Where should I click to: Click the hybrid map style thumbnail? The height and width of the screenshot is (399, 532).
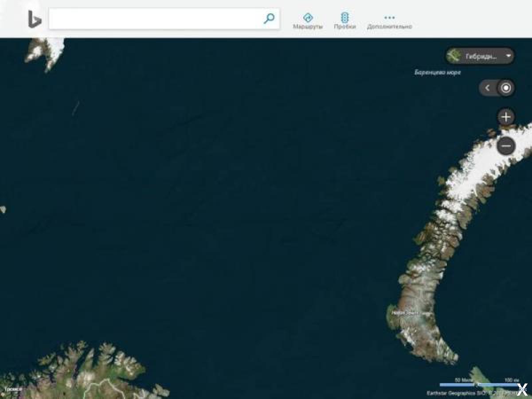[454, 56]
